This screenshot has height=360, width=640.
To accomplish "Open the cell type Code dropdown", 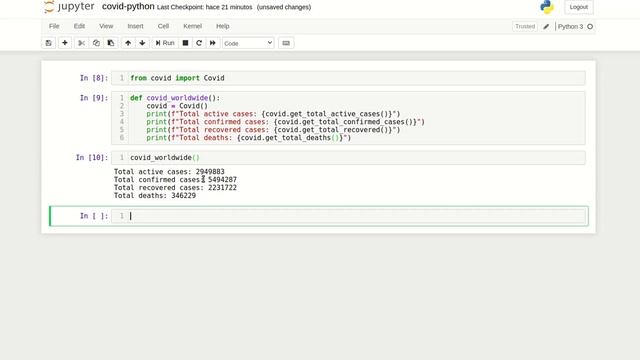I will 248,43.
